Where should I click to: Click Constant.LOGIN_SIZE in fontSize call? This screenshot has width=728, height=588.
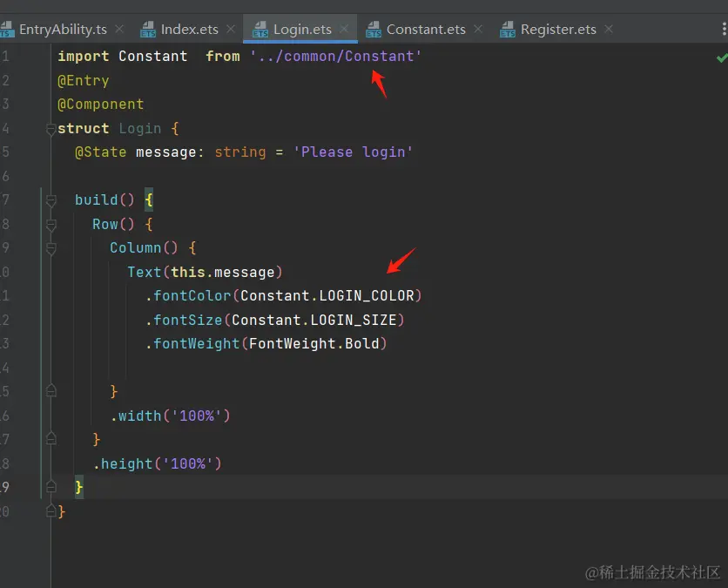click(x=313, y=320)
